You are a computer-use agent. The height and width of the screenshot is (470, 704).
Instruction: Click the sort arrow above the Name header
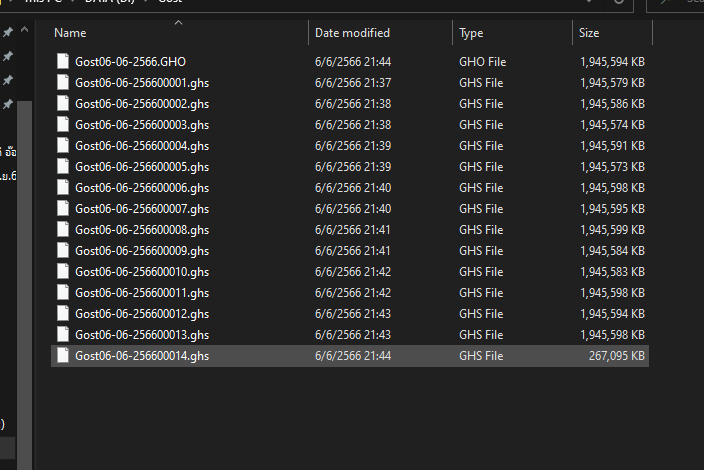pos(178,22)
